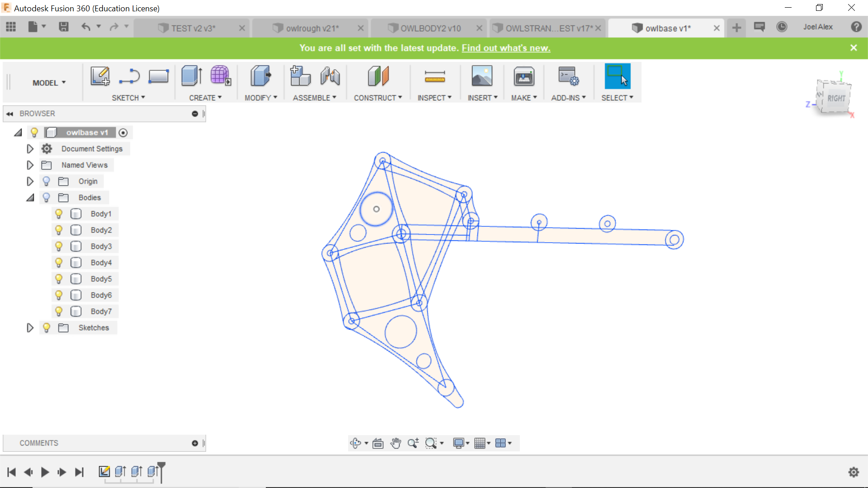Open the MODEL workspace dropdown
This screenshot has width=868, height=488.
49,83
